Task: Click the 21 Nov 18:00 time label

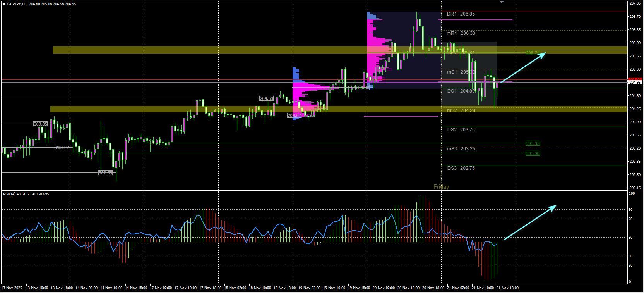Action: point(507,288)
